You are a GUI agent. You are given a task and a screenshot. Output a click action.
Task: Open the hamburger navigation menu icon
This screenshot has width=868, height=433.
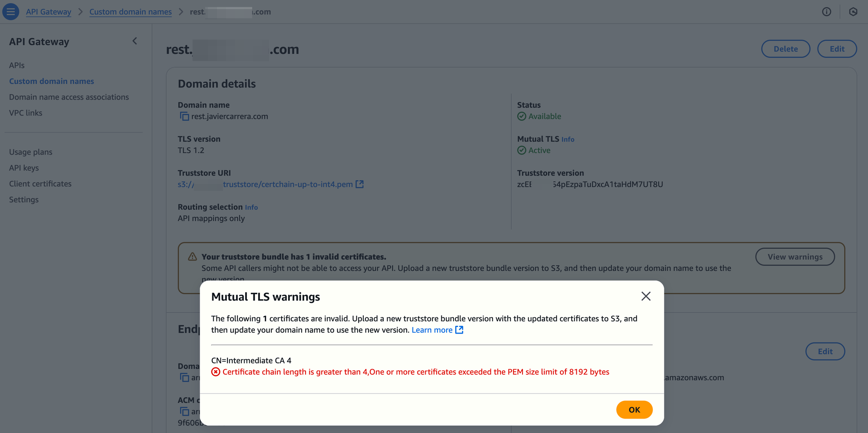pos(11,12)
